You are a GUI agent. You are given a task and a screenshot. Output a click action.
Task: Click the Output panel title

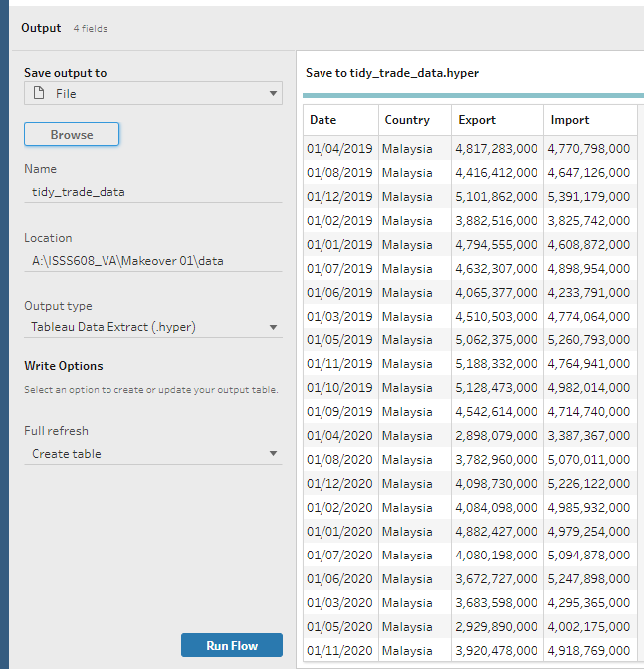41,28
